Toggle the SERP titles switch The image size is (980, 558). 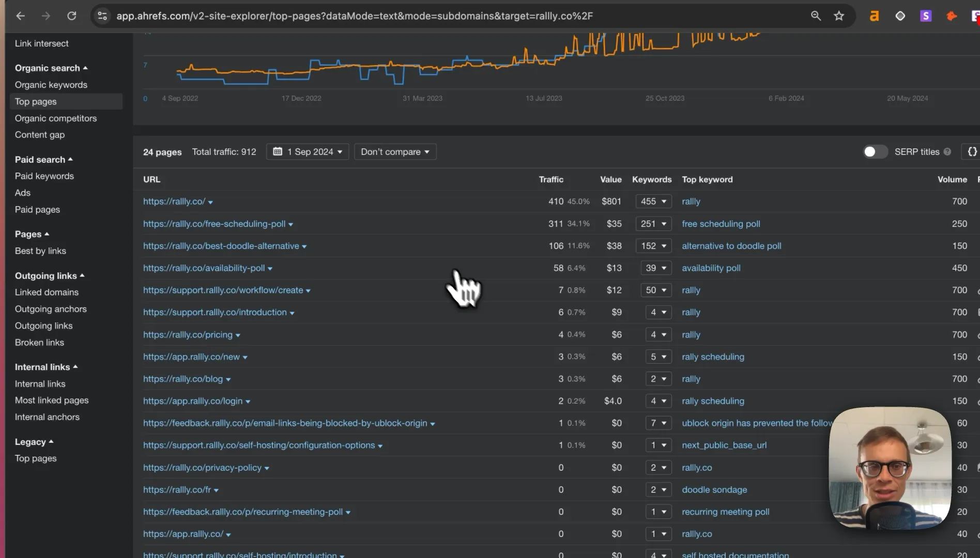pyautogui.click(x=875, y=152)
